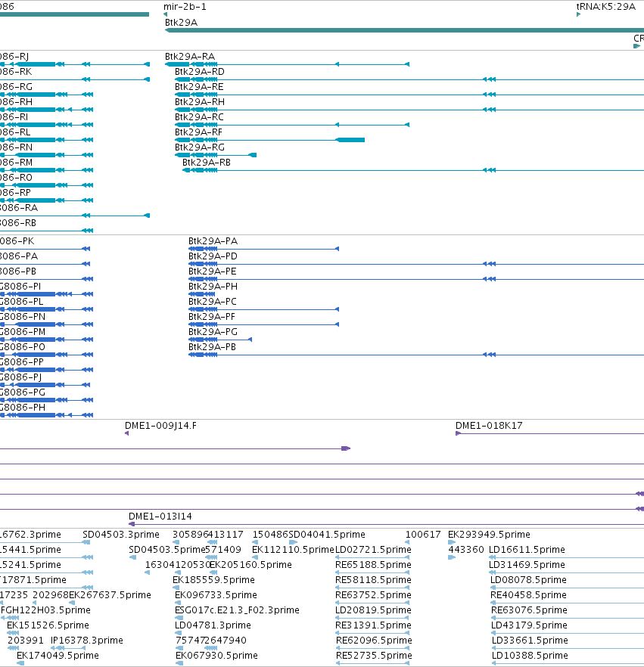
Task: Click protein Btk29A-PF
Action: pos(263,324)
